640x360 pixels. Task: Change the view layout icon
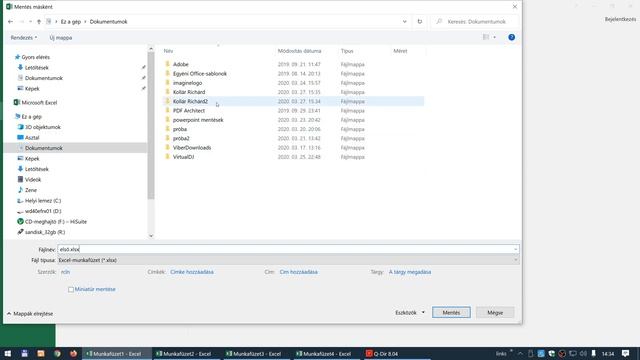(486, 37)
